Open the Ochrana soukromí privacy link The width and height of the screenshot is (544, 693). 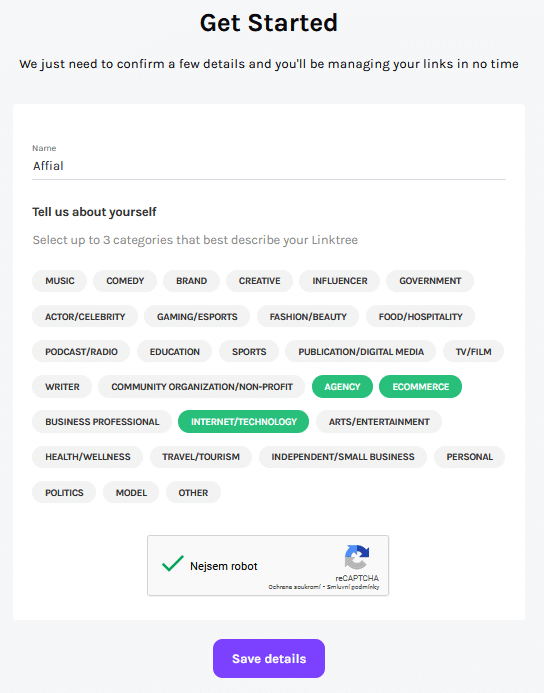tap(294, 587)
